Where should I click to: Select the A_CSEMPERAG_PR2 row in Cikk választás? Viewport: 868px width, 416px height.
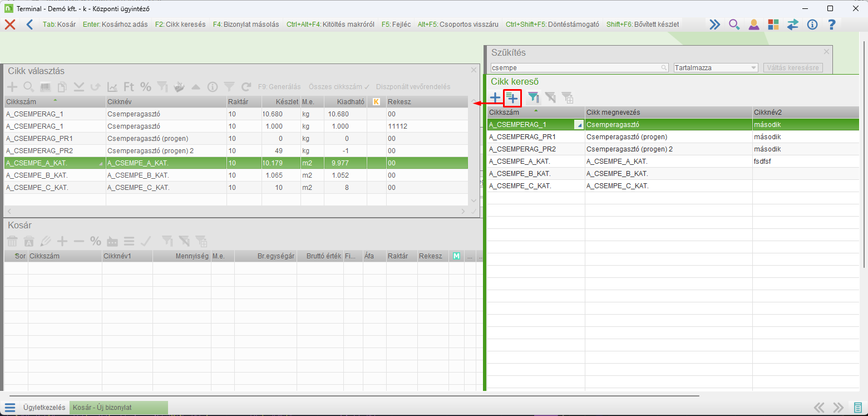click(x=236, y=151)
